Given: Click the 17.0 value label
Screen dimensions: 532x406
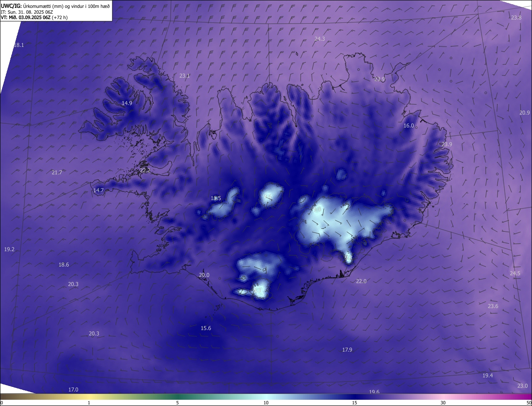Looking at the screenshot, I should click(73, 389).
